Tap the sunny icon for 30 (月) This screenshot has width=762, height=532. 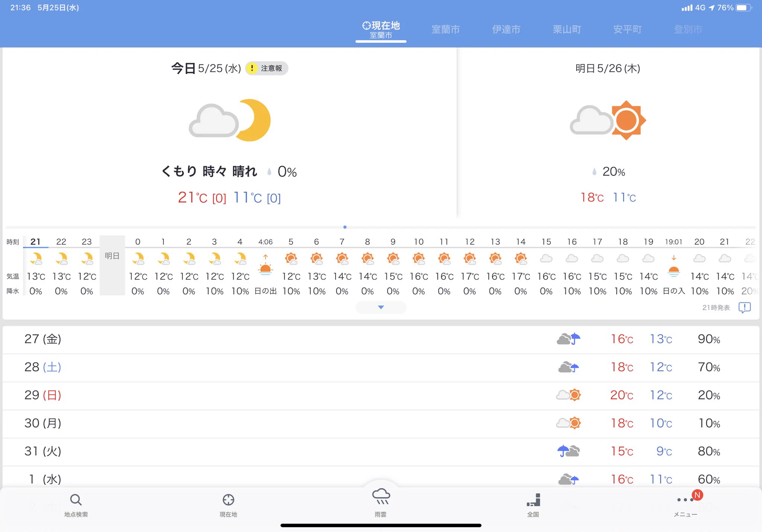[569, 423]
